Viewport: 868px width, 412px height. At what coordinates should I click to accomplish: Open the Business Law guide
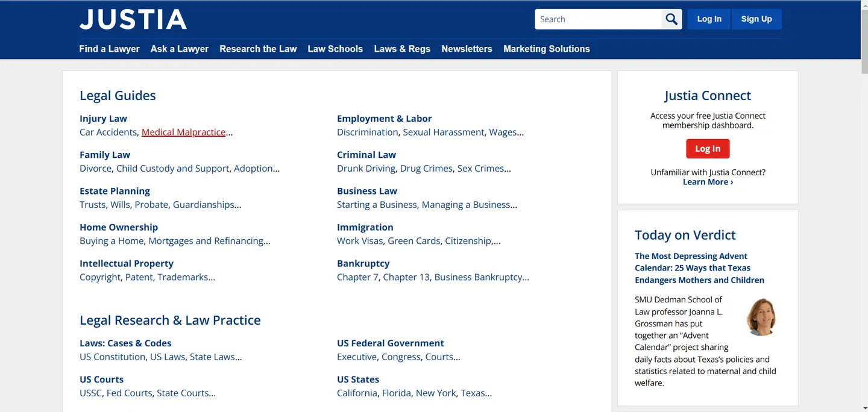tap(367, 191)
